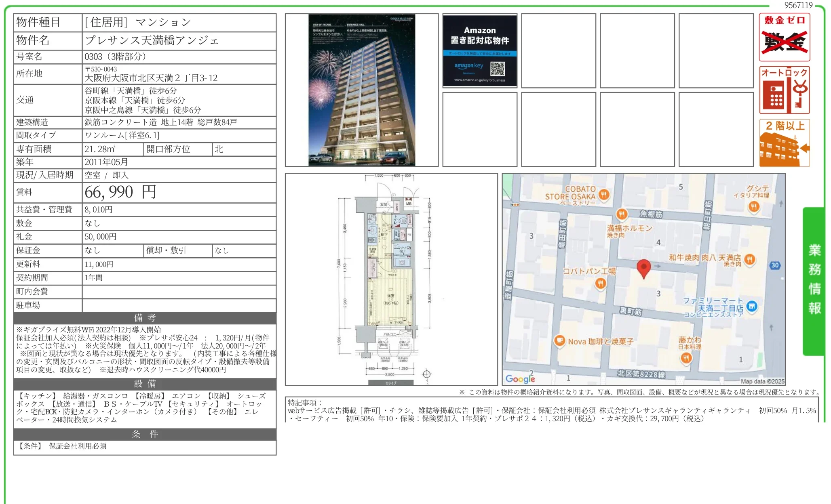Click the グシテ Italian restaurant marker
This screenshot has width=831, height=504.
754,207
